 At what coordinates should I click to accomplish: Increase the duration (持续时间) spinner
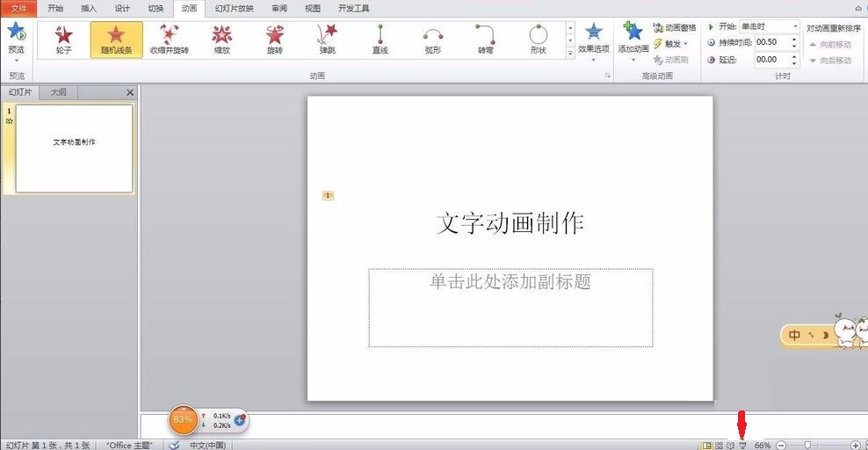coord(794,39)
